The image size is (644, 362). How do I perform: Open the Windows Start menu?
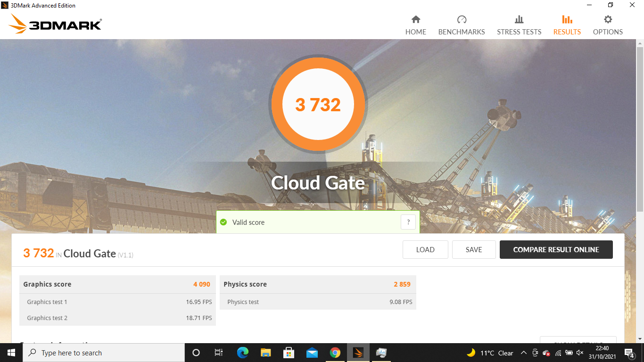(11, 353)
